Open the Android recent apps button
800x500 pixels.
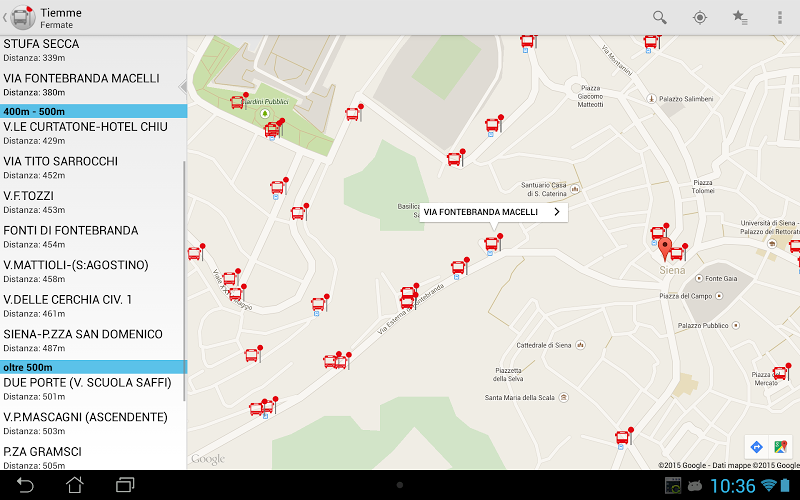click(x=125, y=485)
